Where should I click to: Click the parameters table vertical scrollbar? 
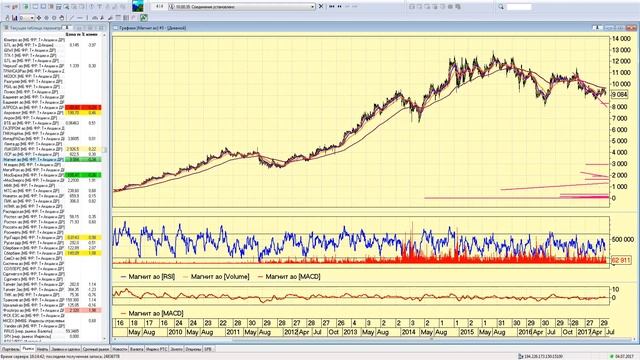104,187
